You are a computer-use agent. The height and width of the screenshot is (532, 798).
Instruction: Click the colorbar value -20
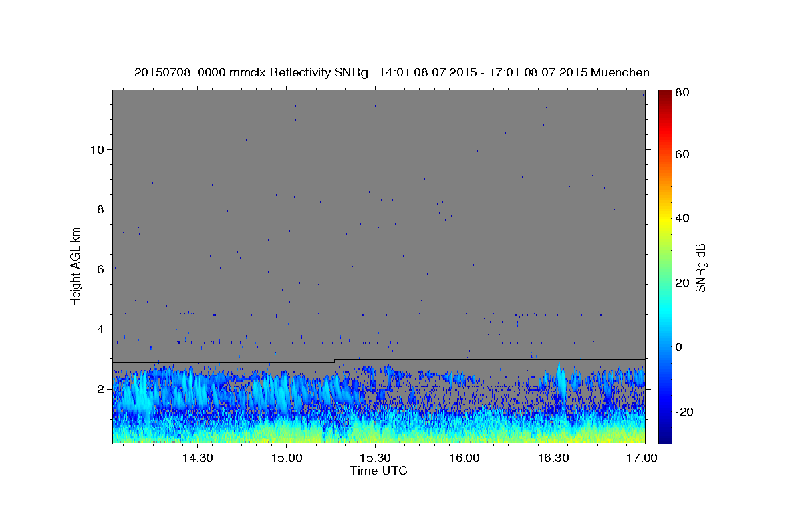684,412
